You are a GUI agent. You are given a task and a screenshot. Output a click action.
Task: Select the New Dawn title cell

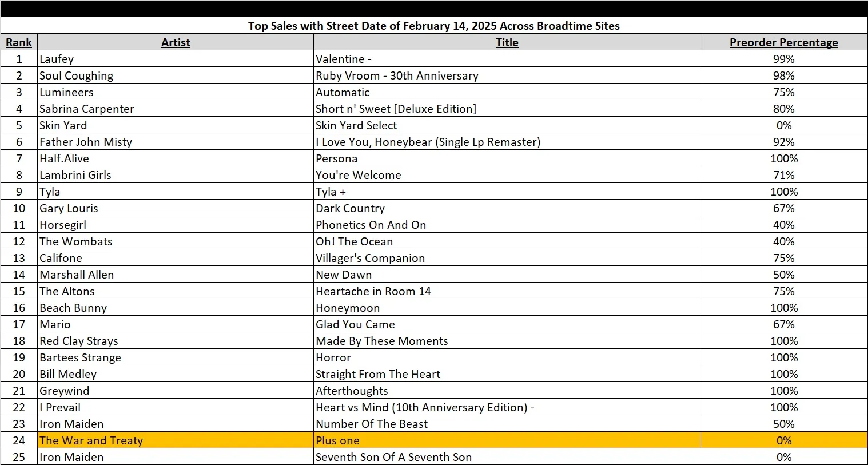(x=507, y=275)
